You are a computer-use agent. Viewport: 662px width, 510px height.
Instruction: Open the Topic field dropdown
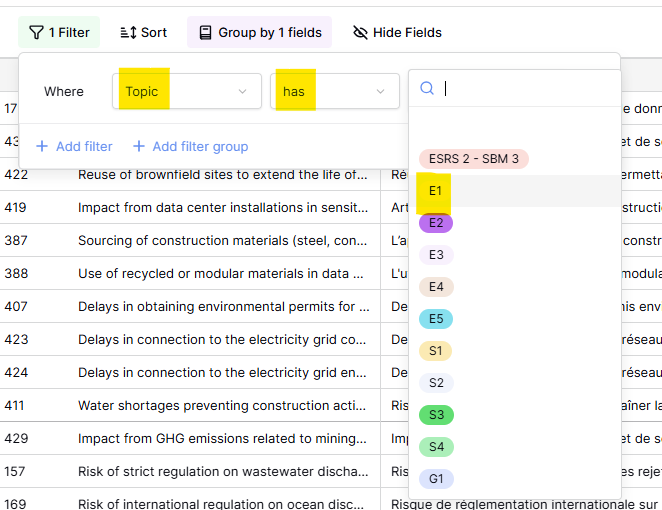[185, 91]
